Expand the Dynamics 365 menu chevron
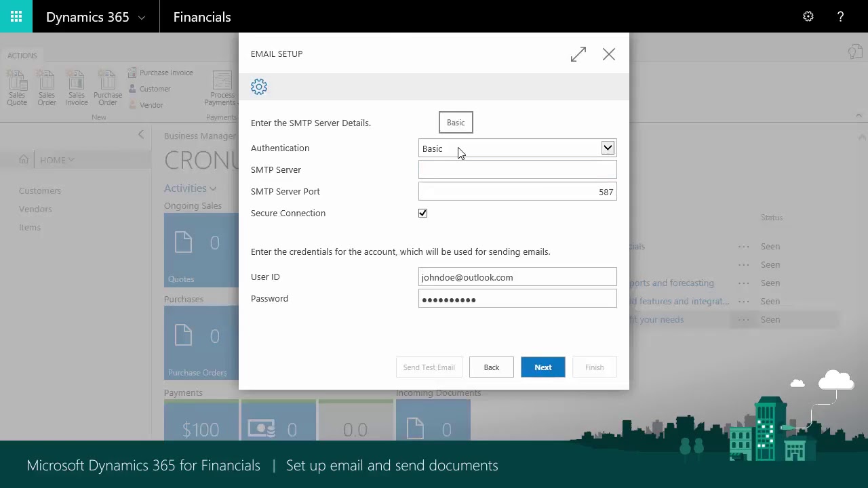Viewport: 868px width, 488px height. coord(142,18)
